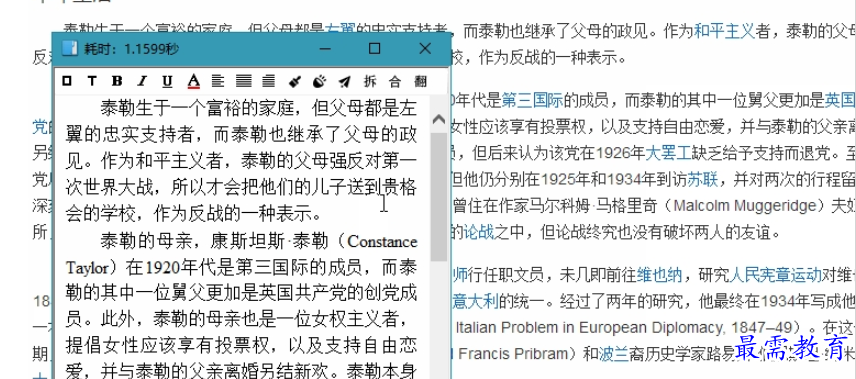The height and width of the screenshot is (379, 856).
Task: Click the square icon in the OCR toolbar
Action: [x=67, y=81]
